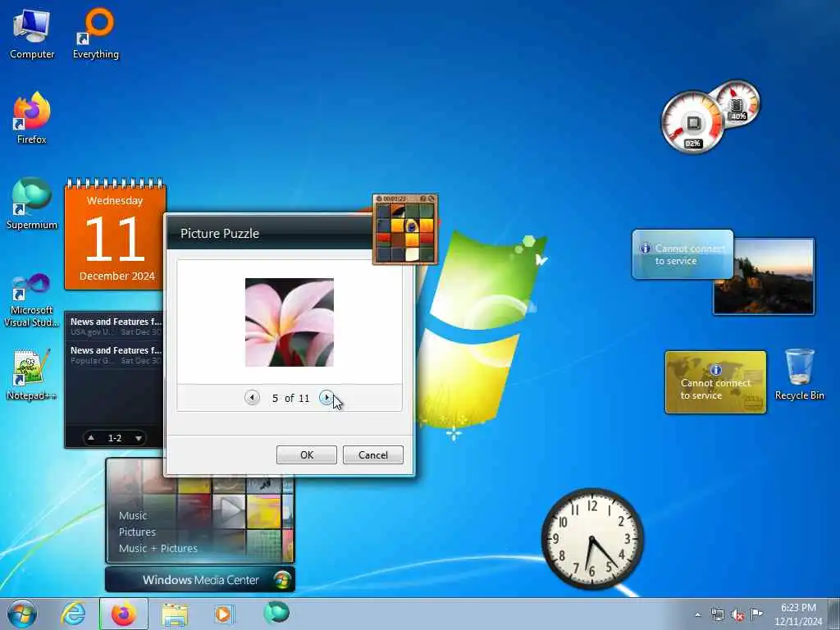Open Music in Media Center gadget
Image resolution: width=840 pixels, height=630 pixels.
click(x=133, y=515)
